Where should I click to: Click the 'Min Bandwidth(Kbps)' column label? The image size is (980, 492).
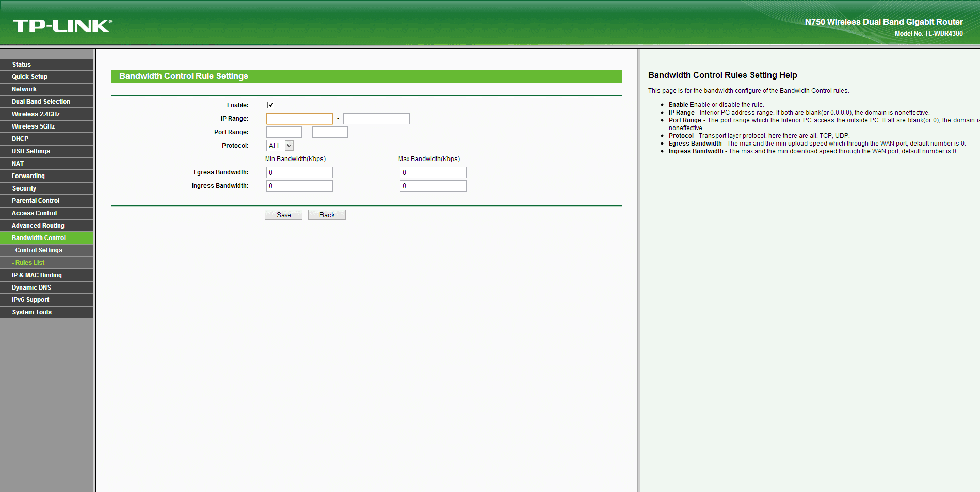click(x=295, y=159)
